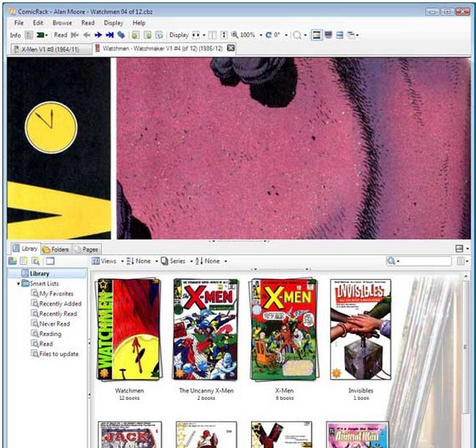Open the magnifier options dropdown arrow
This screenshot has width=476, height=448.
[x=305, y=35]
